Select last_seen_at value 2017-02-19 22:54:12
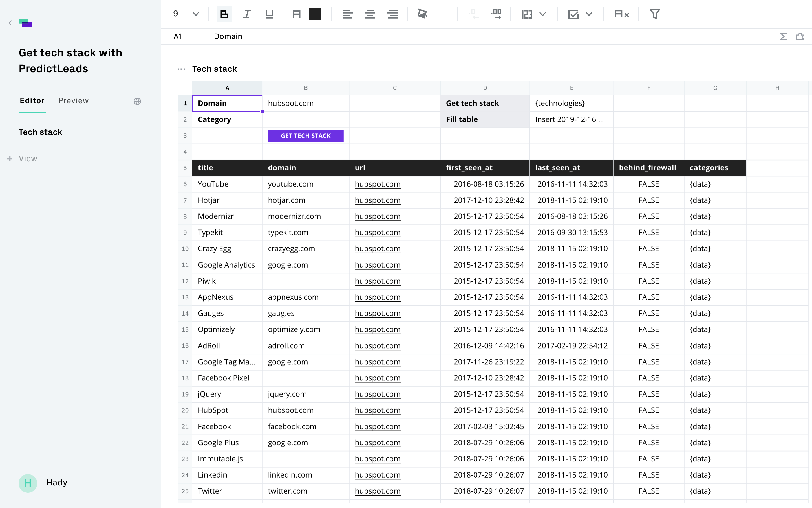 (x=572, y=346)
